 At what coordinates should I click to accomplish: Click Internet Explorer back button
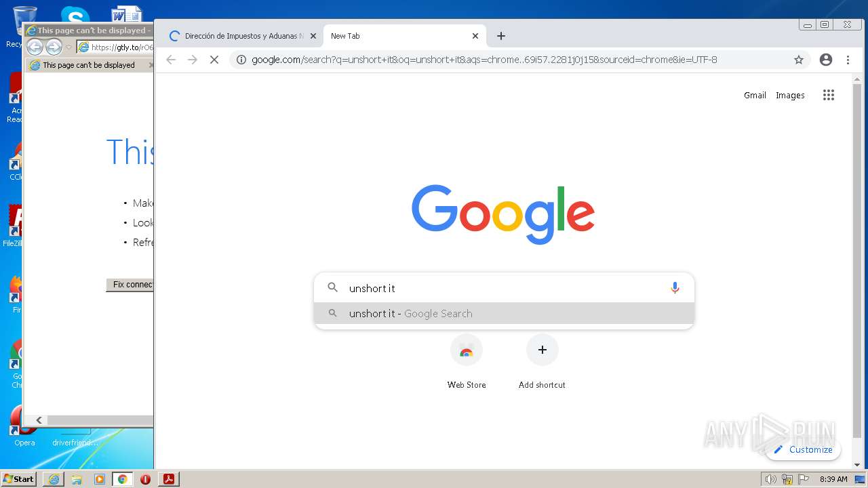(x=35, y=47)
